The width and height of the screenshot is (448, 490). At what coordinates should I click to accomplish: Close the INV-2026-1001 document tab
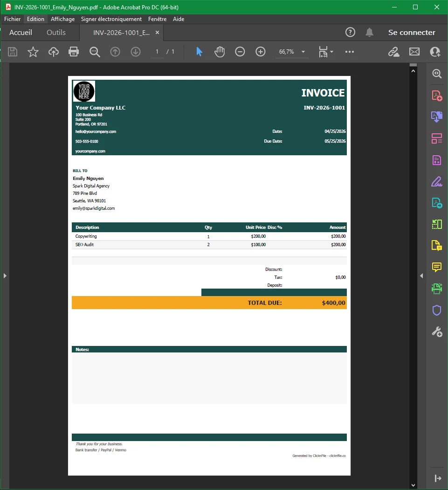[x=158, y=33]
